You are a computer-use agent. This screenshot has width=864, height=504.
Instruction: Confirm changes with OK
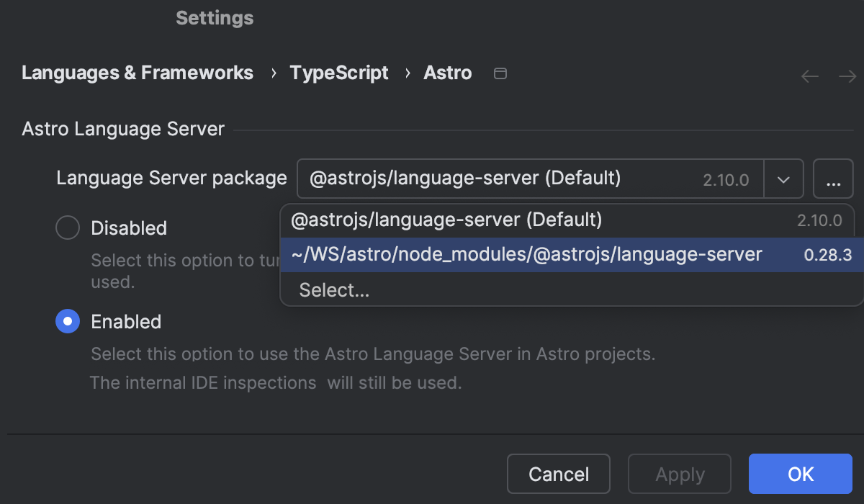(800, 474)
